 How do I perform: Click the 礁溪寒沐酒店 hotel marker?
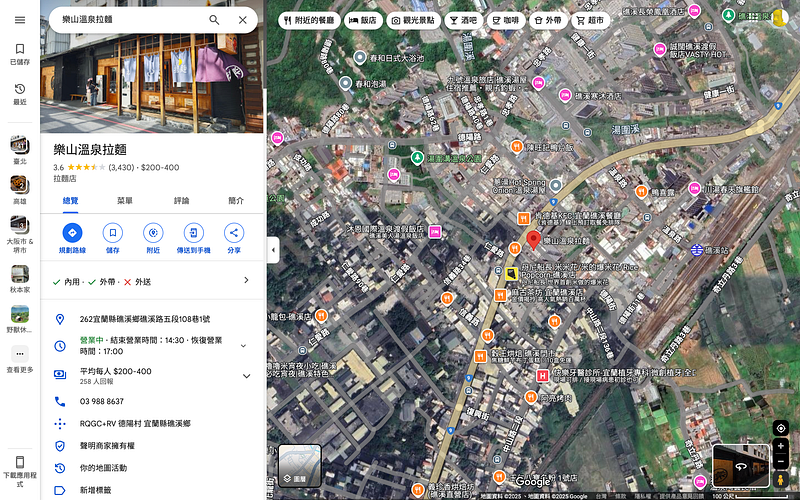pos(565,95)
